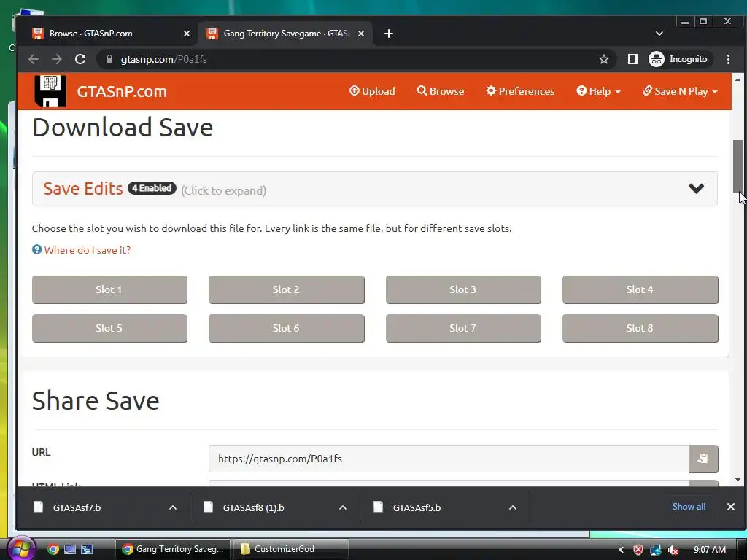The width and height of the screenshot is (747, 560).
Task: Click 'Show all' downloads link
Action: 689,507
